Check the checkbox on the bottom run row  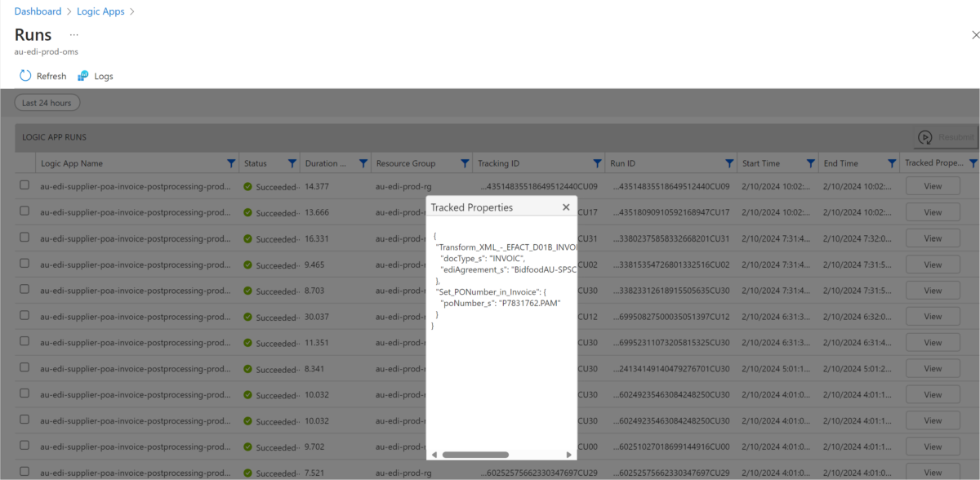pos(24,472)
